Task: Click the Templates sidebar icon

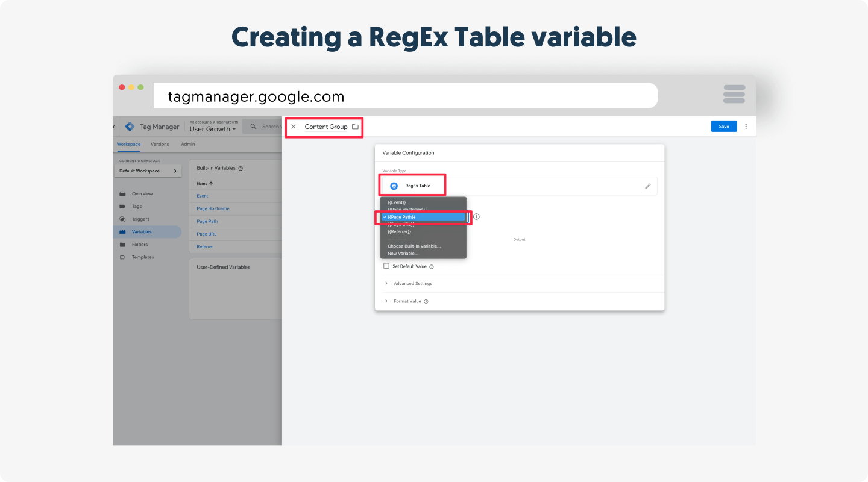Action: pos(122,257)
